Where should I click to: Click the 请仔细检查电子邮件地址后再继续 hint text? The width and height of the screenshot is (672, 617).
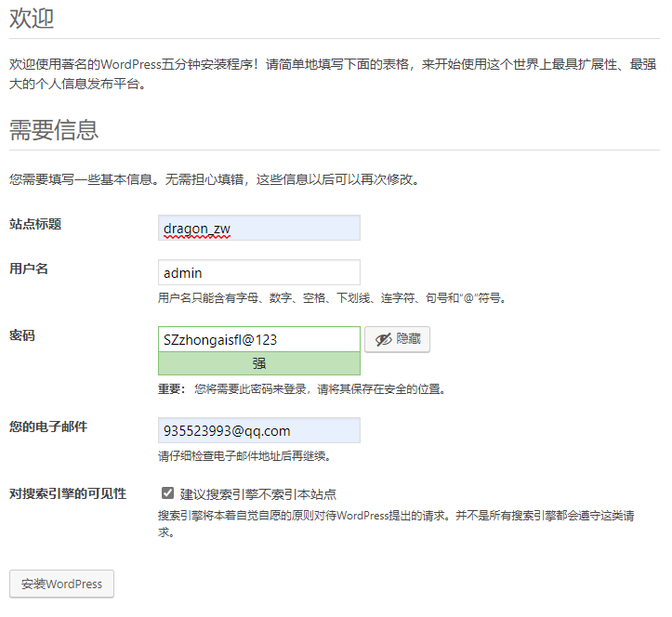point(244,456)
